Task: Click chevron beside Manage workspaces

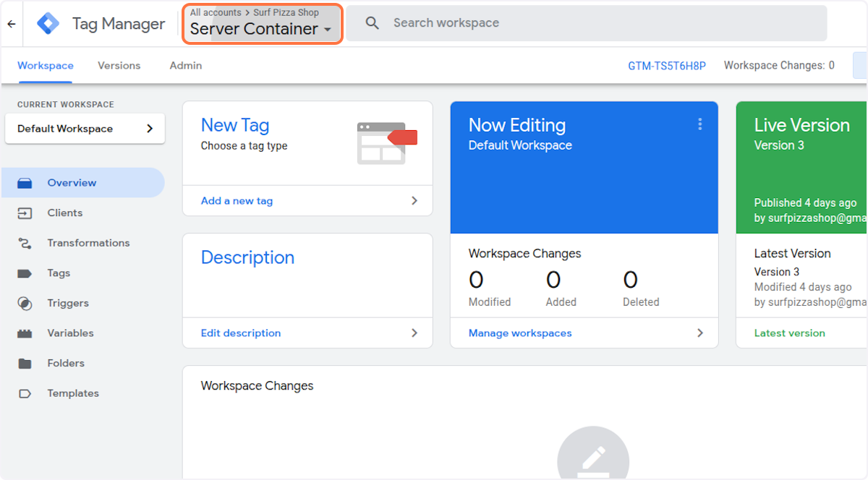Action: click(700, 333)
